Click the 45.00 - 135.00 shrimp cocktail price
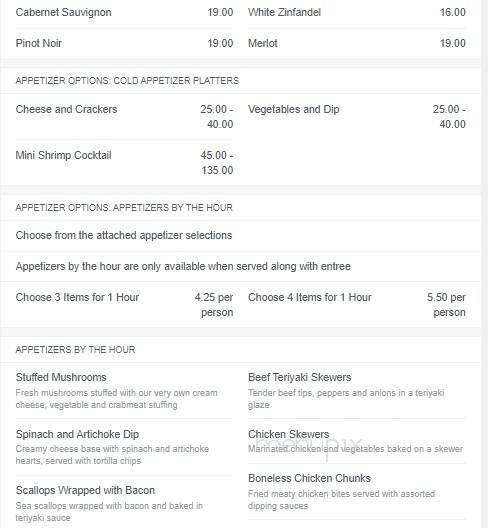The width and height of the screenshot is (488, 528). tap(217, 163)
